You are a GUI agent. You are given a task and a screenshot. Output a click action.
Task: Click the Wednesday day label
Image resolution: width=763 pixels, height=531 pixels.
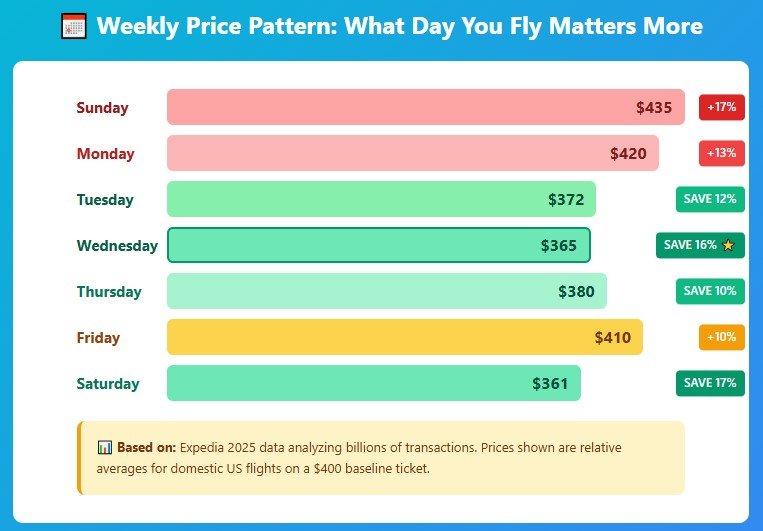[117, 246]
